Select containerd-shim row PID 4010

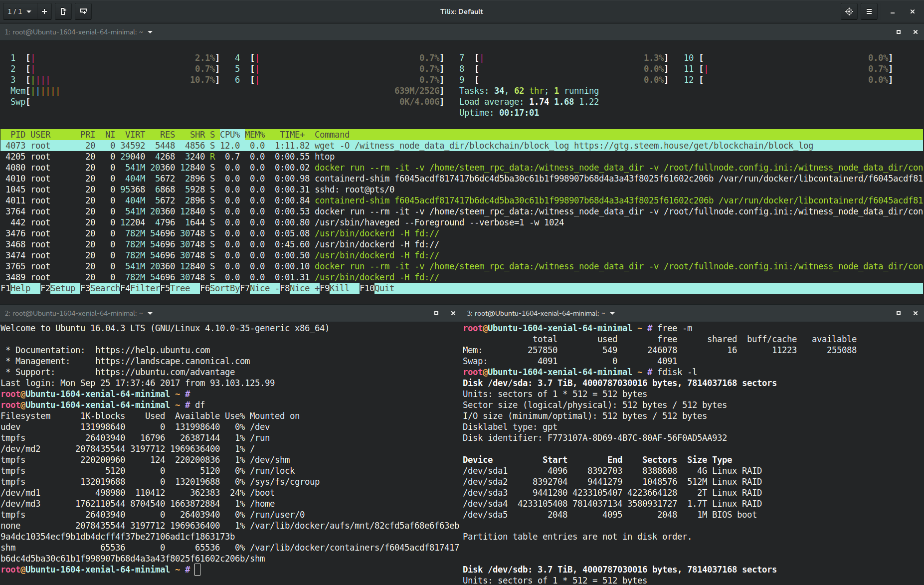click(x=461, y=179)
